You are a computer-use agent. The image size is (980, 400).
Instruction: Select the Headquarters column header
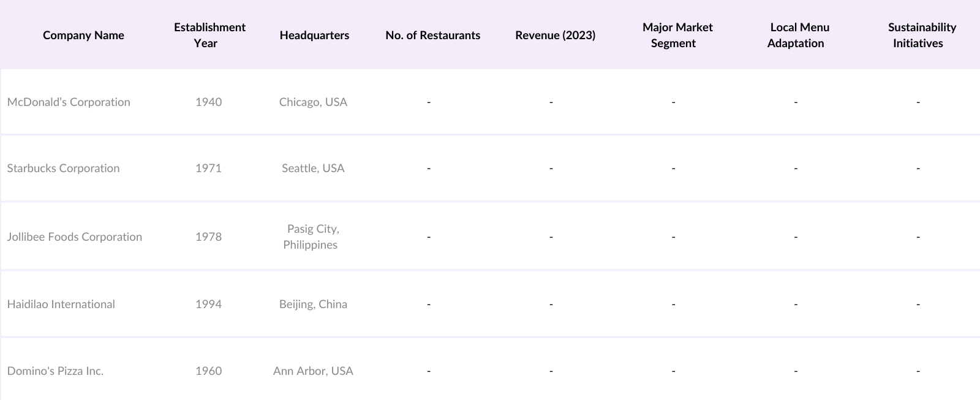314,35
